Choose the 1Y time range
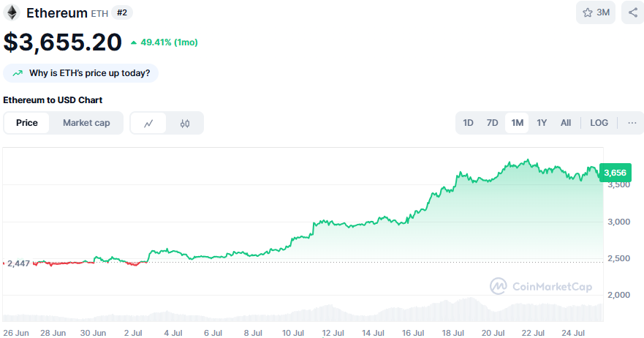644x338 pixels. point(542,123)
